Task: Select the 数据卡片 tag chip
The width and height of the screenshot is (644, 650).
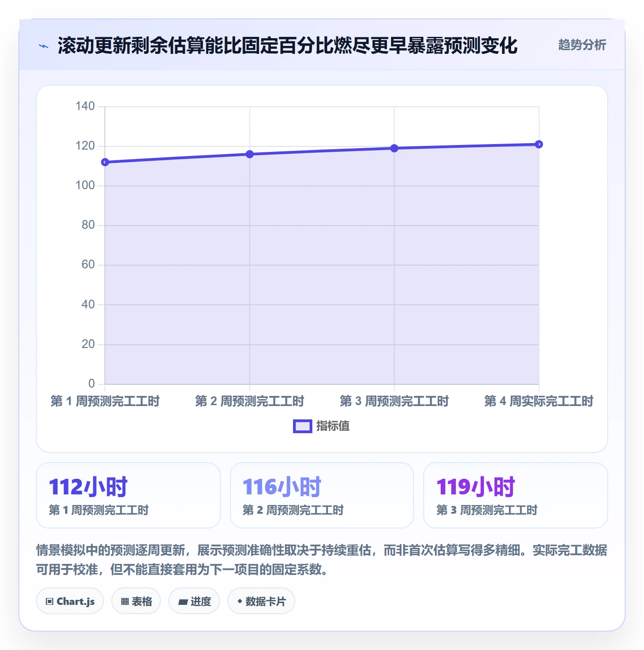Action: pos(261,601)
